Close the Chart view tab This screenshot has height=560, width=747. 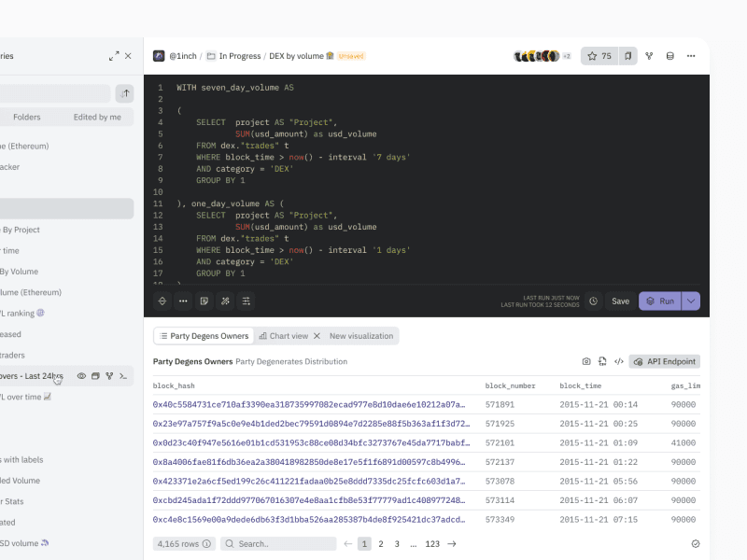tap(317, 336)
